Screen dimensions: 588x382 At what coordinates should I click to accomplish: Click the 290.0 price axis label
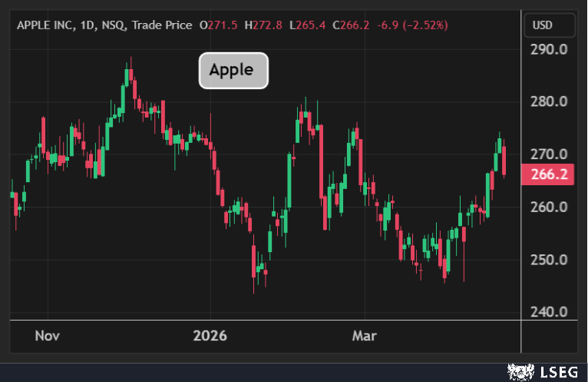(x=548, y=49)
